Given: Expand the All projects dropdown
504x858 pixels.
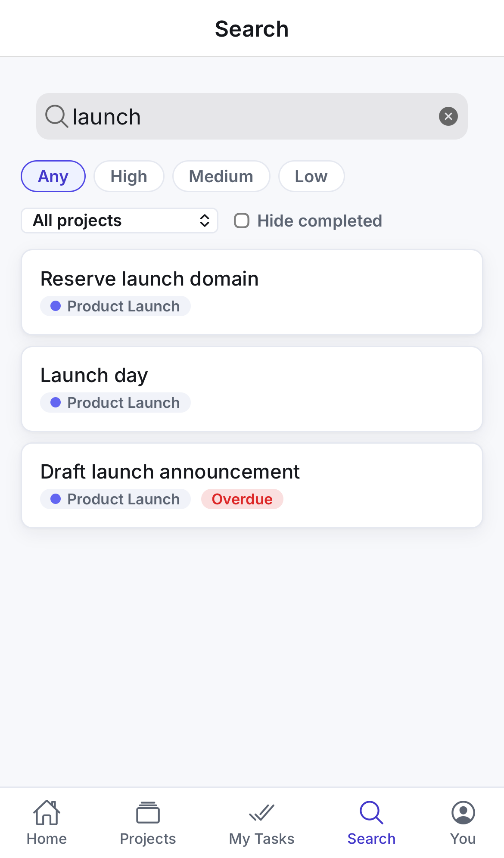Looking at the screenshot, I should click(x=119, y=221).
